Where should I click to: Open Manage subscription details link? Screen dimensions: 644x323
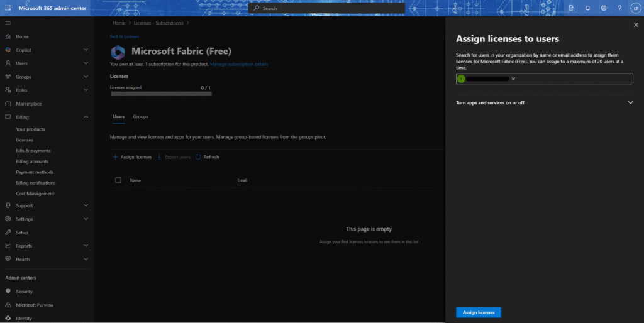239,64
